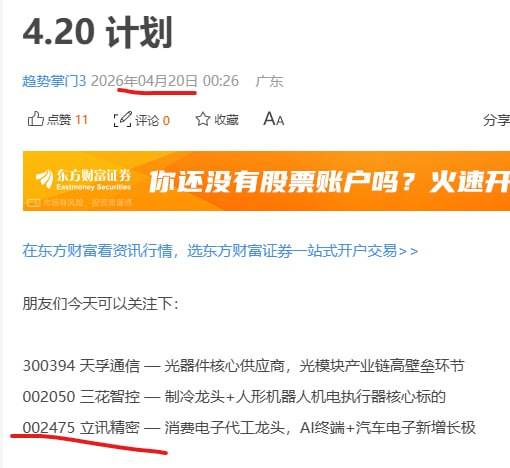The image size is (510, 468).
Task: Open the orange stock account banner ad
Action: point(266,181)
